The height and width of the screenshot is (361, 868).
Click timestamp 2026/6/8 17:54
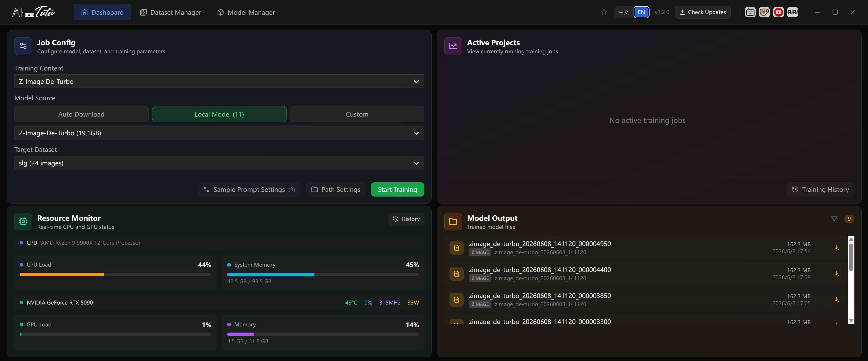coord(791,251)
